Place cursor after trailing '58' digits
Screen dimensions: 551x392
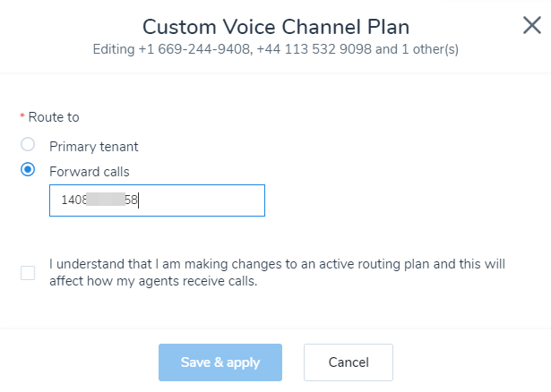coord(138,200)
